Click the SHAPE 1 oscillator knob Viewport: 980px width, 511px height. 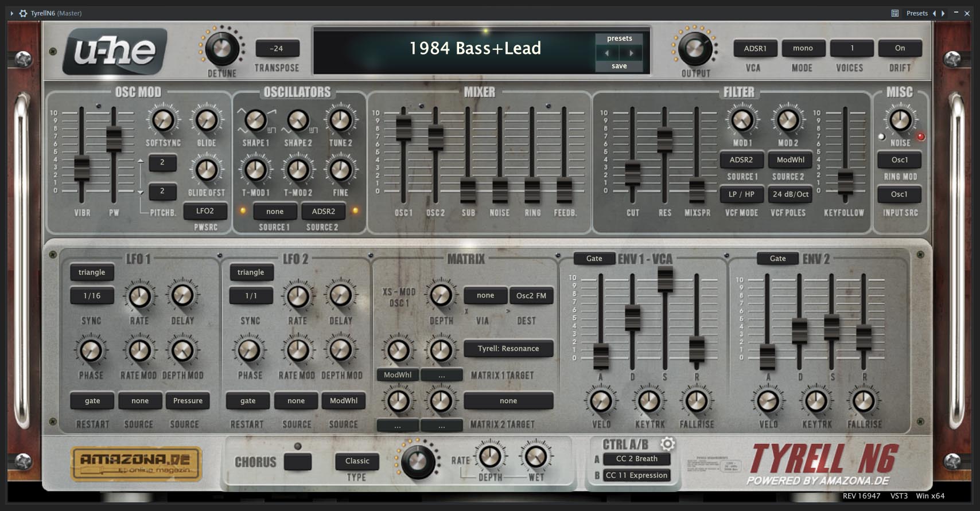click(255, 120)
